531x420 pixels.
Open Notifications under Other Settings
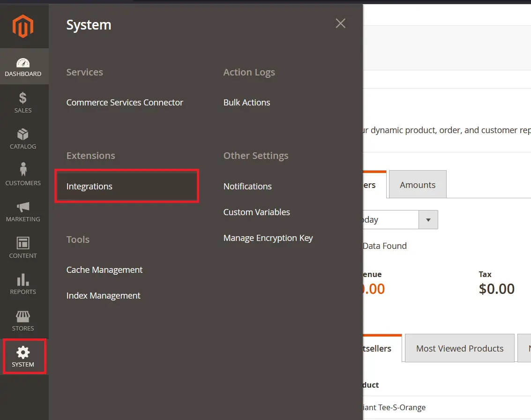(247, 186)
